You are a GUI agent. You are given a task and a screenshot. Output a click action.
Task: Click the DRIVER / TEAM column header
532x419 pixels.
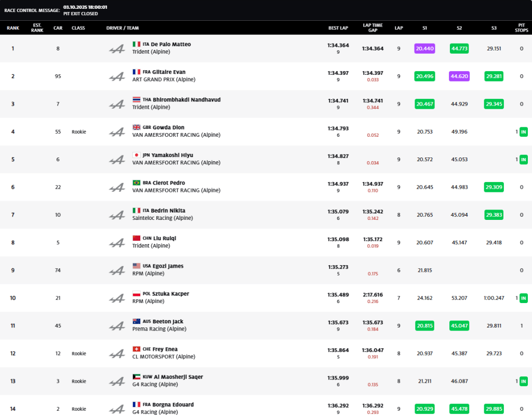point(123,28)
